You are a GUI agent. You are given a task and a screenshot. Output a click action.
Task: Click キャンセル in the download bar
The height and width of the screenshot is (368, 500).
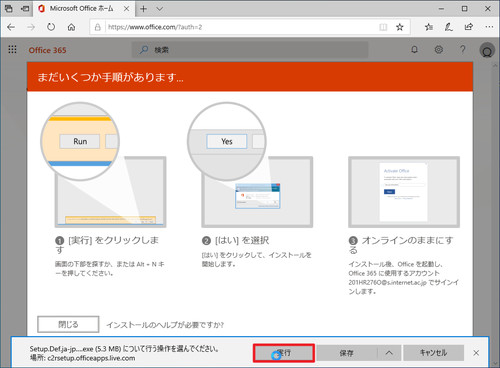pos(433,353)
